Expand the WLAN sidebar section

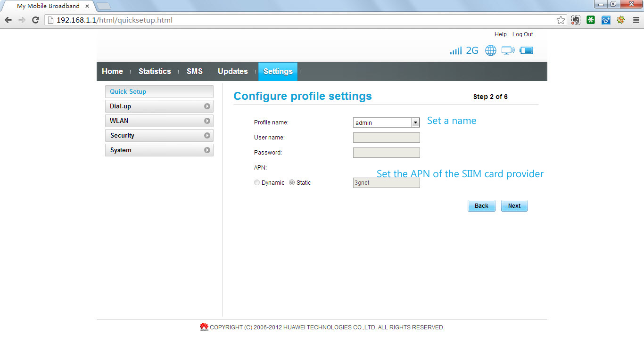coord(159,121)
